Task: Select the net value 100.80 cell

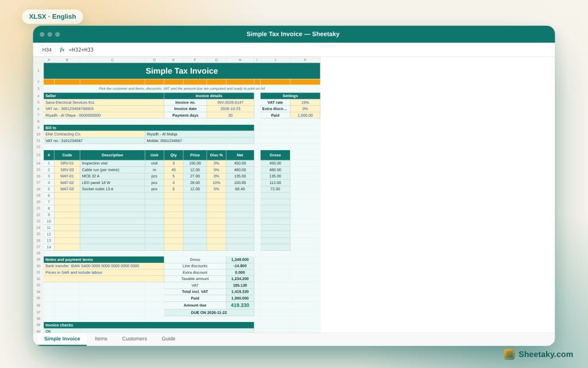Action: point(240,182)
